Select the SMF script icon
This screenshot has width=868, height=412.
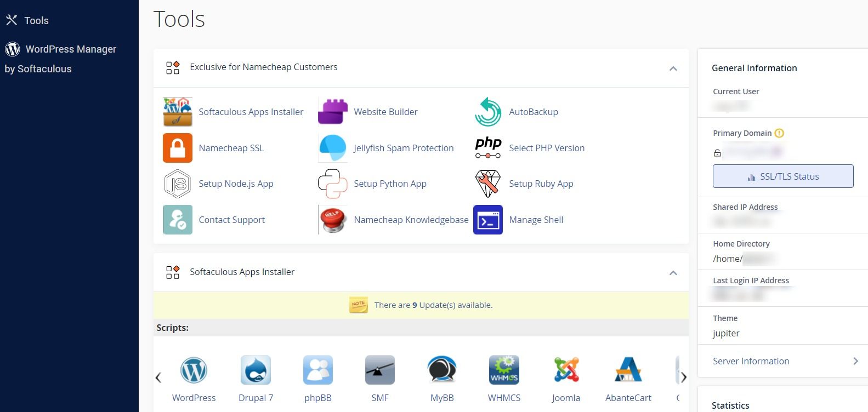pos(380,370)
